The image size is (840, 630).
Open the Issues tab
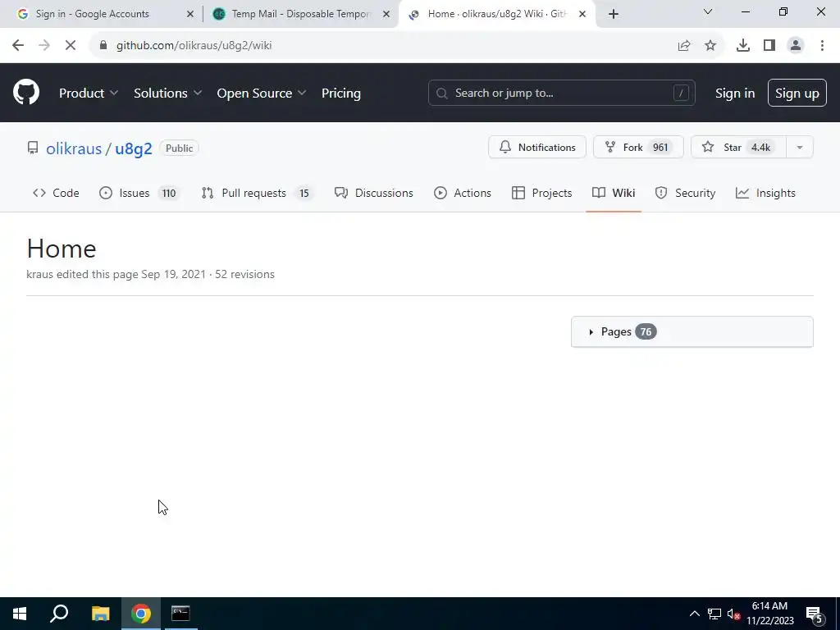click(x=139, y=193)
